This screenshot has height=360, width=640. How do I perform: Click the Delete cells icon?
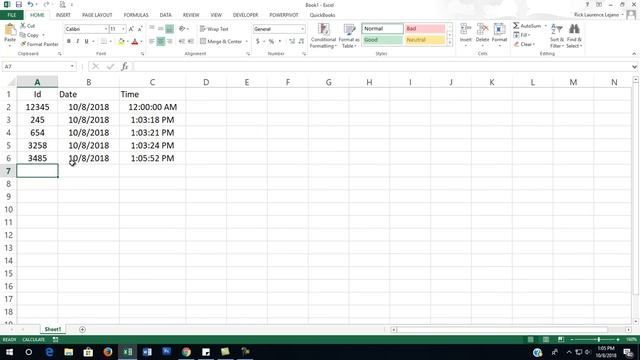click(x=482, y=30)
